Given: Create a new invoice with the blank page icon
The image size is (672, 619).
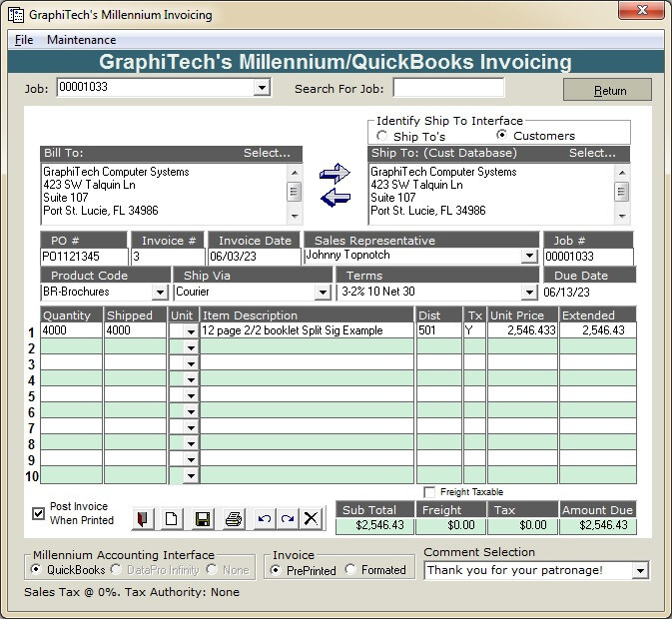Looking at the screenshot, I should (172, 519).
